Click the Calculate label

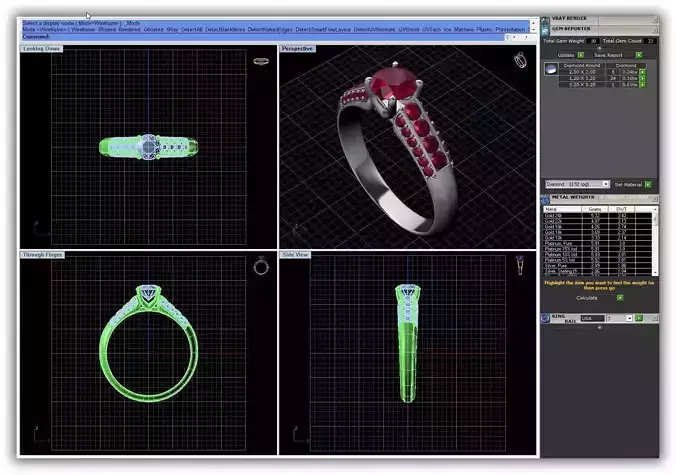tap(587, 298)
